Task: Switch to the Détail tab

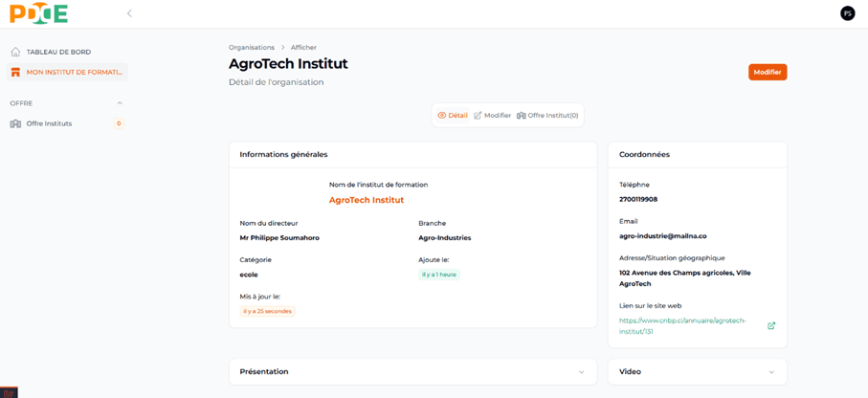Action: 453,116
